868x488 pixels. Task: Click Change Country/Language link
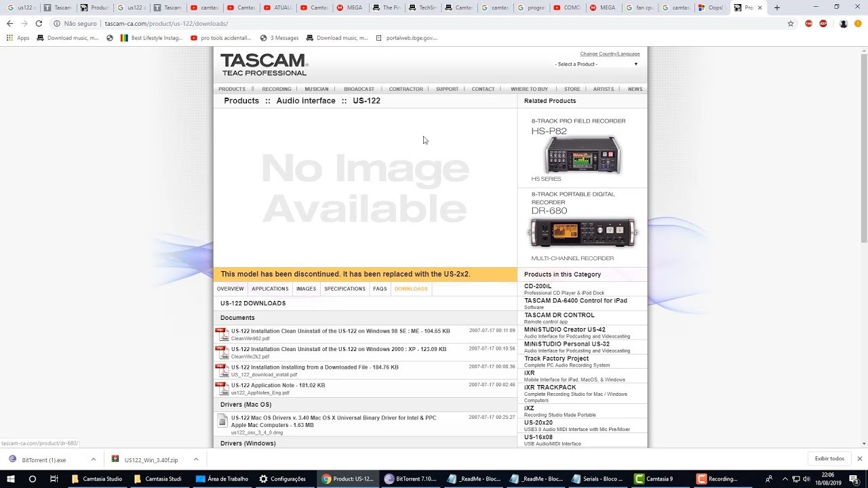pyautogui.click(x=610, y=54)
